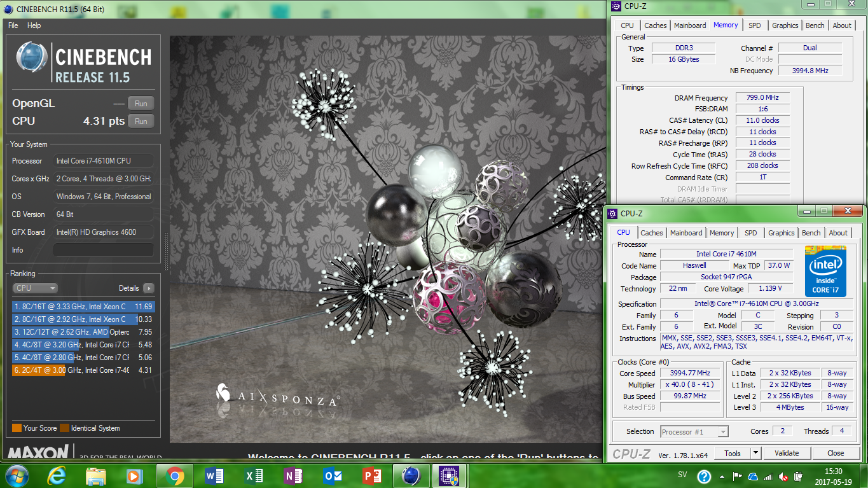868x488 pixels.
Task: Click the blue help icon in the tray
Action: (704, 476)
